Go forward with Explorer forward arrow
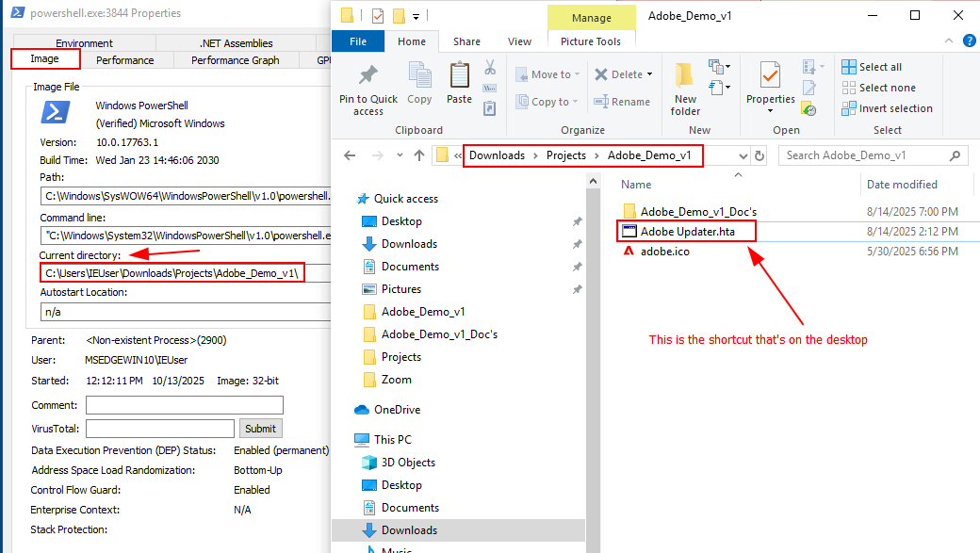This screenshot has height=553, width=980. 378,155
